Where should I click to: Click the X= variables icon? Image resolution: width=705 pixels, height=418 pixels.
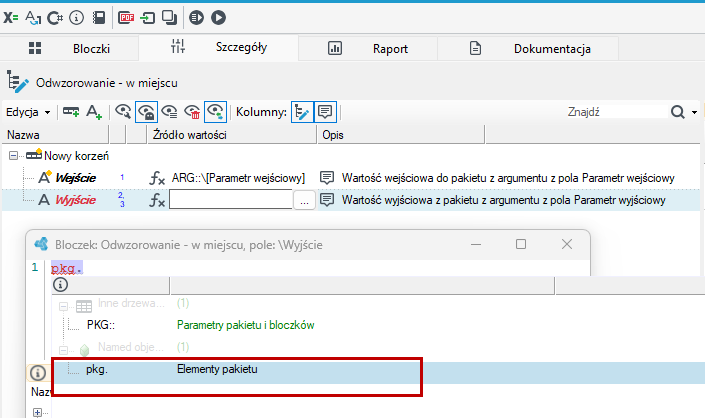(11, 18)
